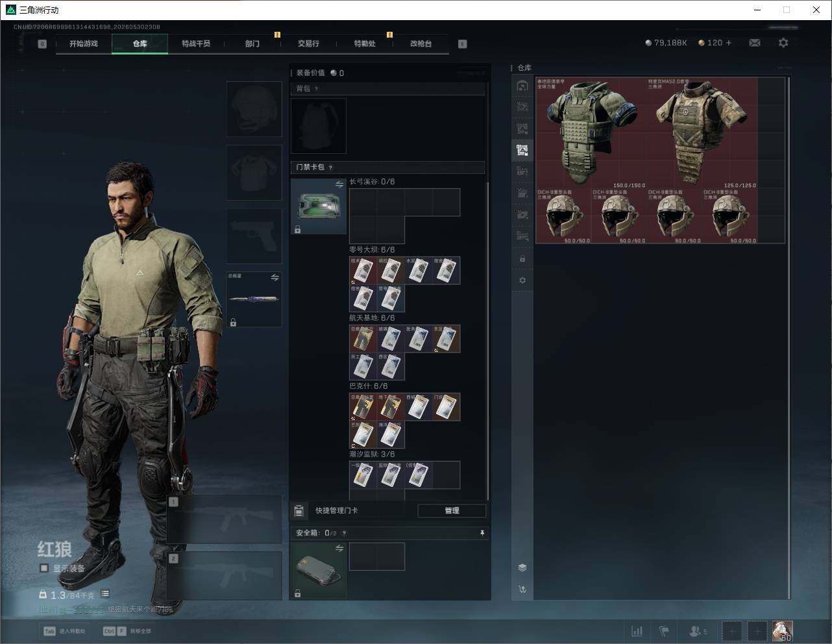The height and width of the screenshot is (644, 832).
Task: Open the mail inbox envelope icon
Action: 755,43
